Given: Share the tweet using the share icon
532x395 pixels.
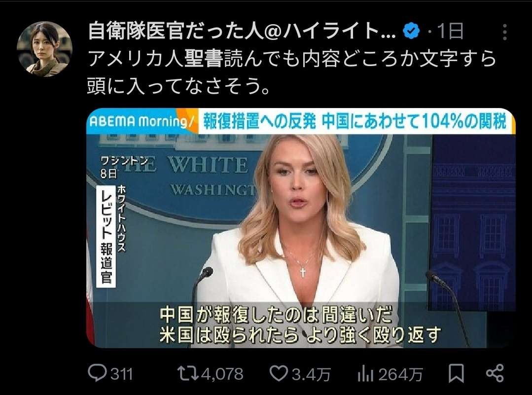Looking at the screenshot, I should (495, 373).
